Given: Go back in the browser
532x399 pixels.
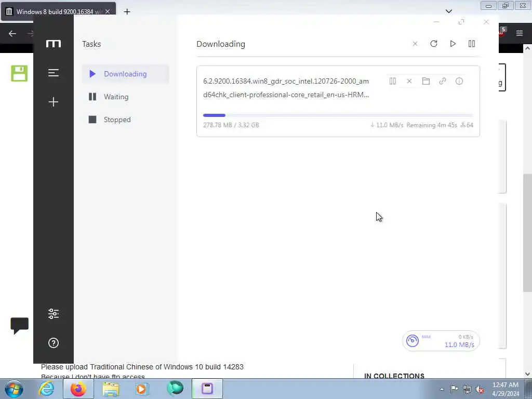Looking at the screenshot, I should pyautogui.click(x=12, y=33).
